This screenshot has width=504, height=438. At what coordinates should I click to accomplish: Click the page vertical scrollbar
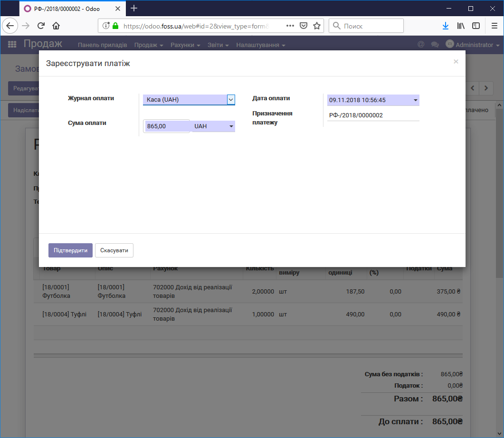point(499,193)
